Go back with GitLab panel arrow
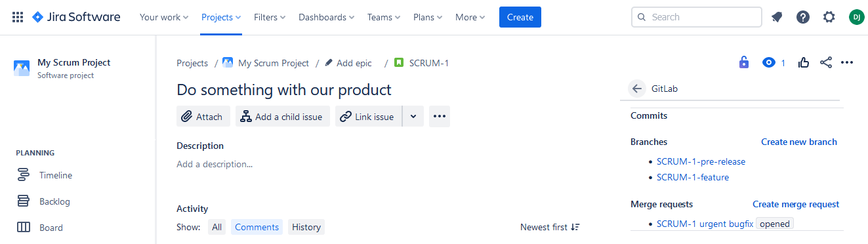The height and width of the screenshot is (244, 868). pyautogui.click(x=636, y=89)
